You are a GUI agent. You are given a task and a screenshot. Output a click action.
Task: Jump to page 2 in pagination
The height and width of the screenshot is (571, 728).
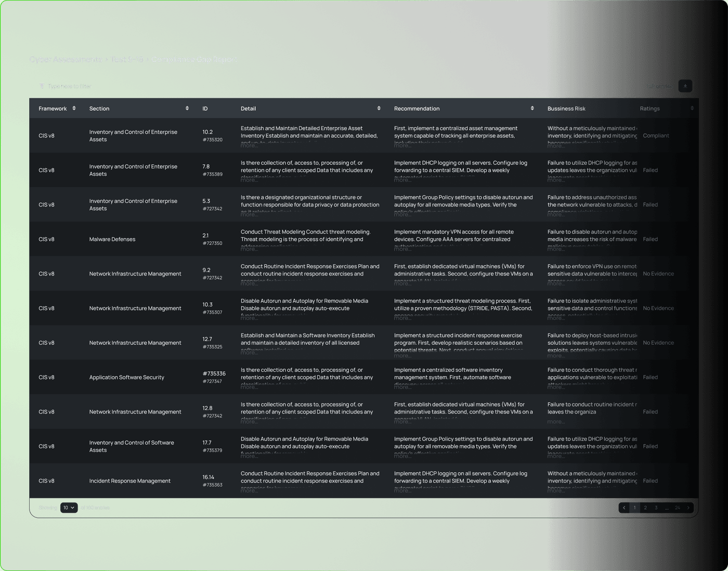(x=645, y=508)
